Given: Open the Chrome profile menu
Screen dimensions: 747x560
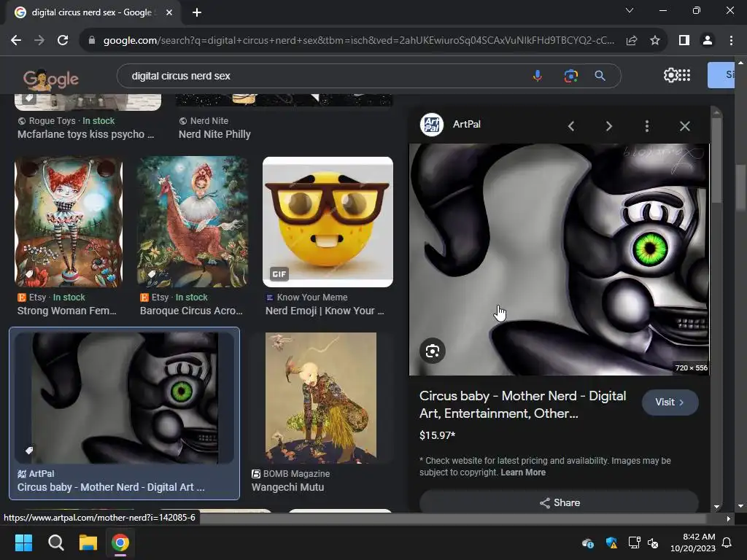Looking at the screenshot, I should (708, 41).
